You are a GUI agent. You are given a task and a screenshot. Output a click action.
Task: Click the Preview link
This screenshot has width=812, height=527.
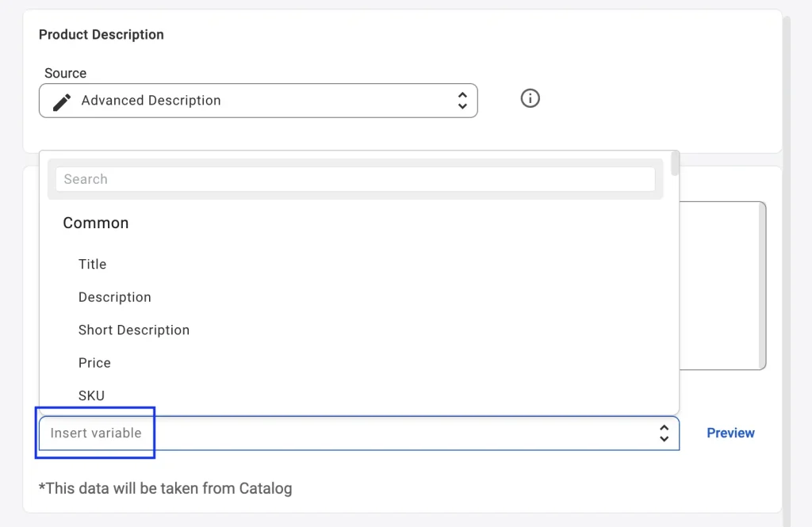(730, 433)
